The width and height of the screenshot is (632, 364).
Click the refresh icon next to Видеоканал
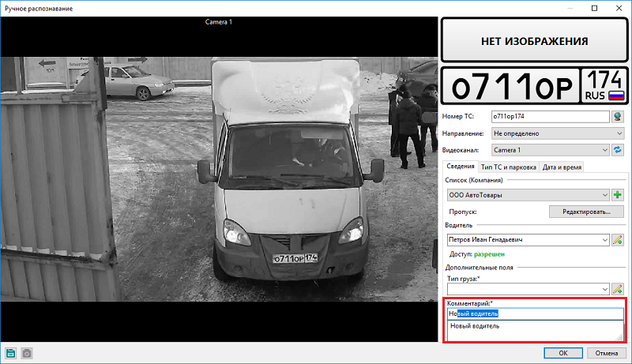(618, 149)
